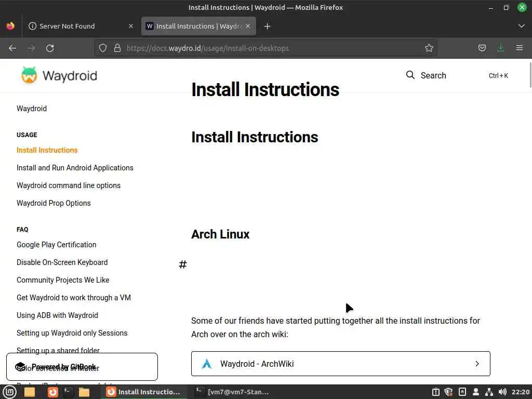Open Waydroid command line options

[x=69, y=185]
